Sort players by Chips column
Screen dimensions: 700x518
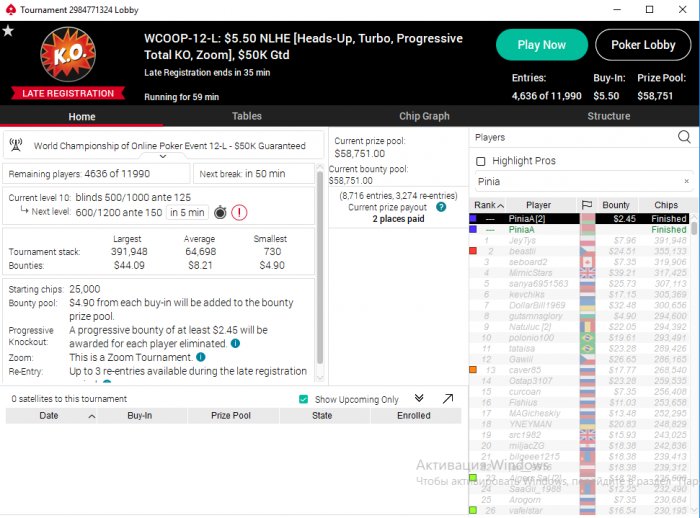pyautogui.click(x=666, y=205)
